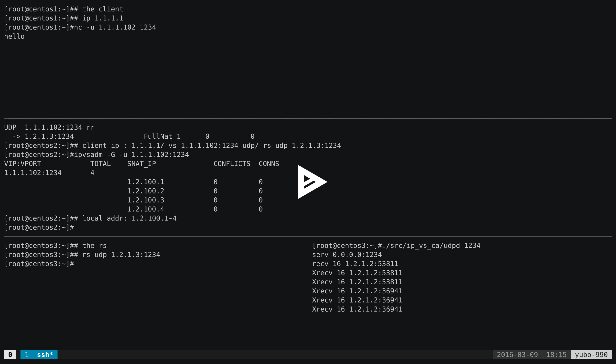Click first 'Xrecv 16 1.2.1.2:53811' line
The width and height of the screenshot is (616, 364).
357,273
